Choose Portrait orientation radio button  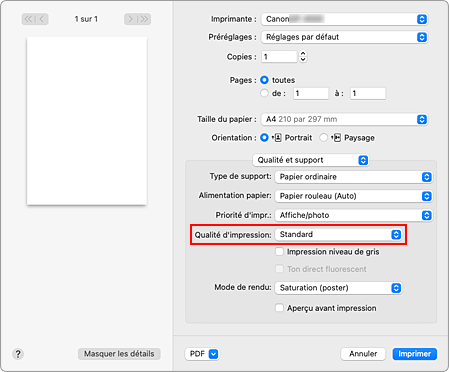pyautogui.click(x=264, y=138)
